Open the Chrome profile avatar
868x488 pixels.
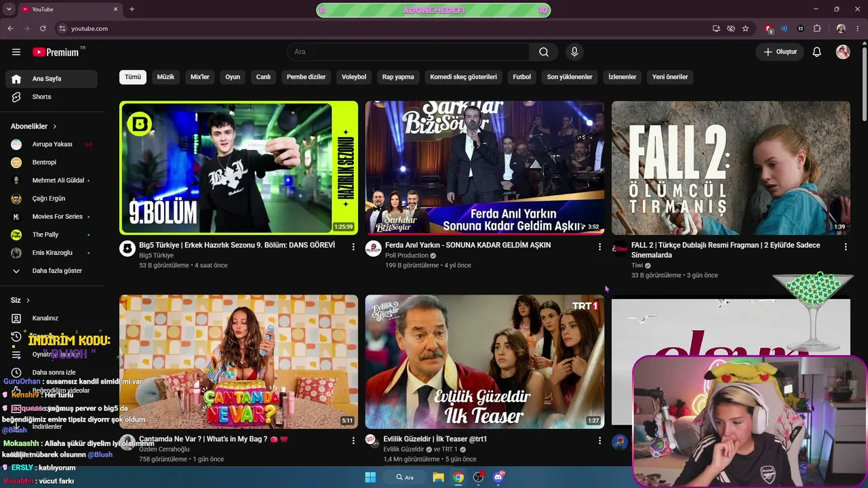841,28
